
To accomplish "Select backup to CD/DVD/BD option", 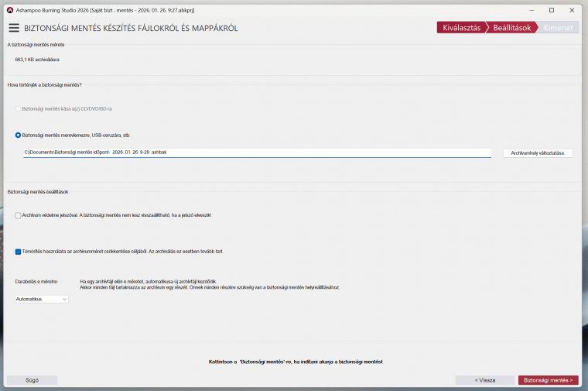I will pos(19,108).
